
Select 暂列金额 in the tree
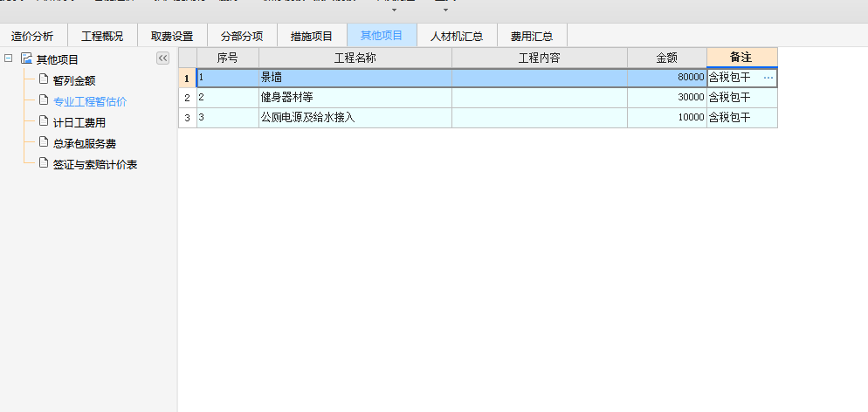tap(74, 80)
